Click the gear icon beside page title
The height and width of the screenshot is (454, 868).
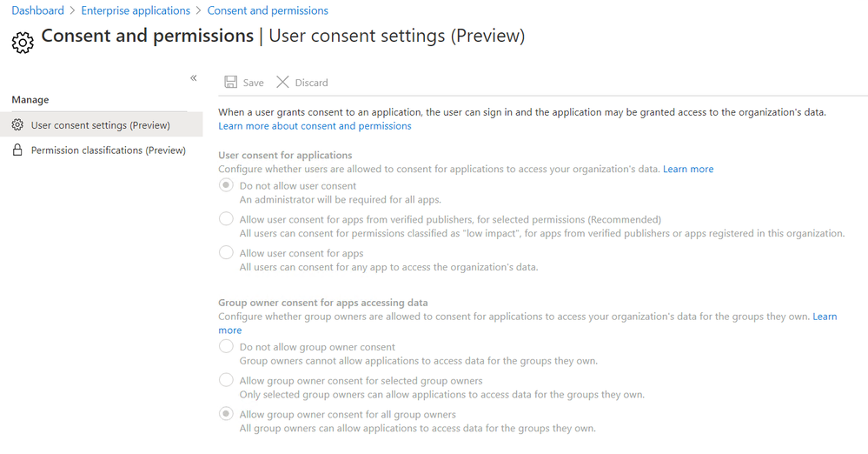click(23, 41)
